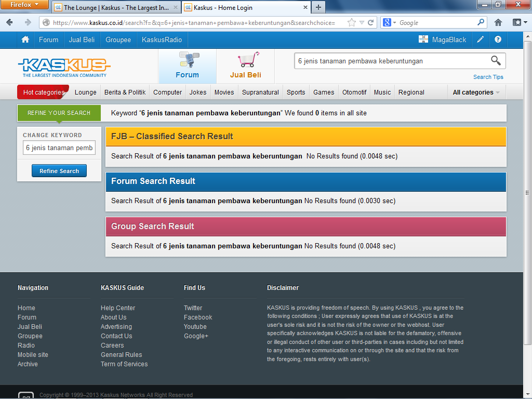Open the help question mark icon
The height and width of the screenshot is (399, 532).
(498, 39)
